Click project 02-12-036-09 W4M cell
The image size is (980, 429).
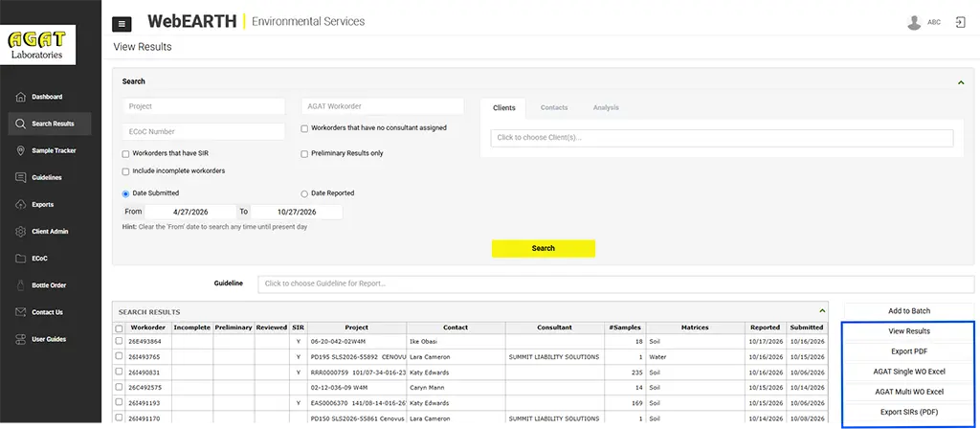coord(356,388)
